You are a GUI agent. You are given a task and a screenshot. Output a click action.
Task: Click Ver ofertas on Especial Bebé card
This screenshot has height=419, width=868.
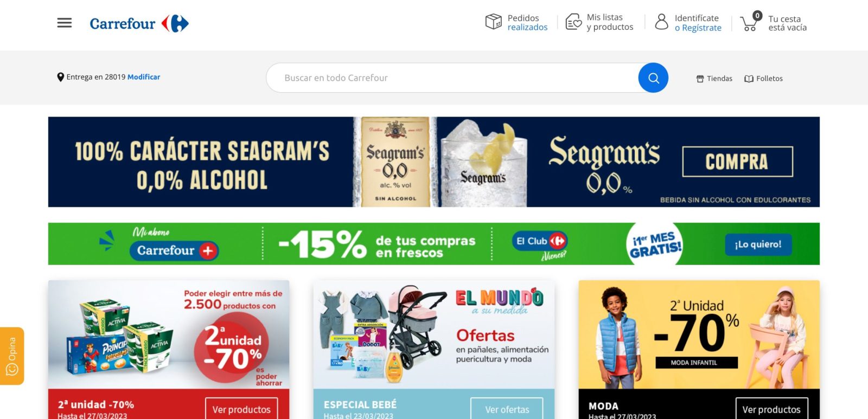pos(507,409)
